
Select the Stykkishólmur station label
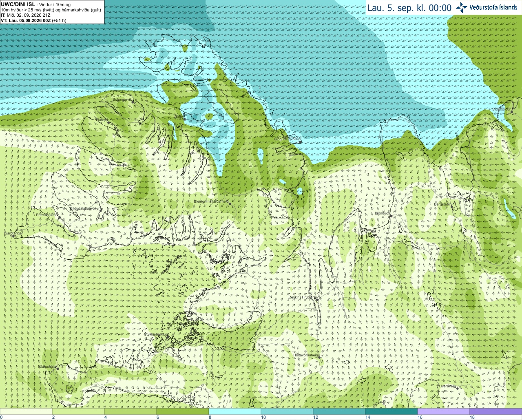[x=156, y=334]
